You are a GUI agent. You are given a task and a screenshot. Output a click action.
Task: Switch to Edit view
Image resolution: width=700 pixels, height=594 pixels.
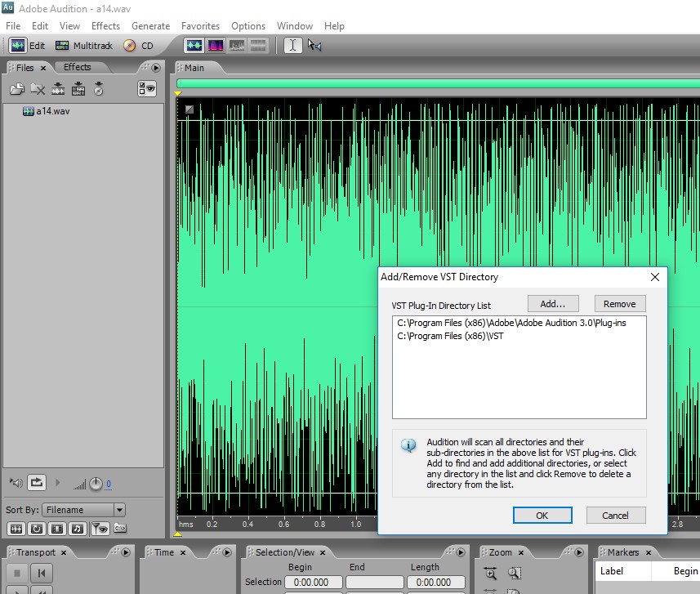point(28,46)
